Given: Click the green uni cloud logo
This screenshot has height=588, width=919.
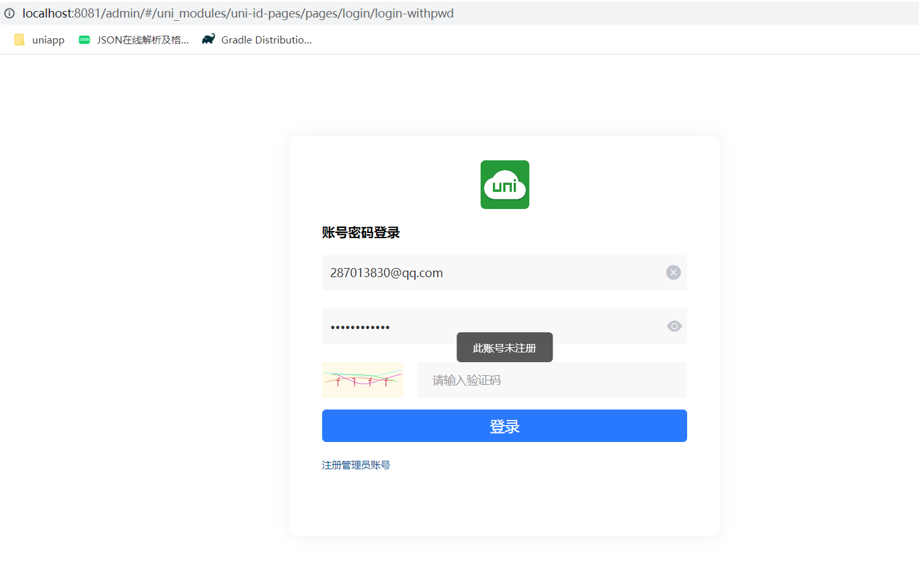Looking at the screenshot, I should click(x=505, y=185).
